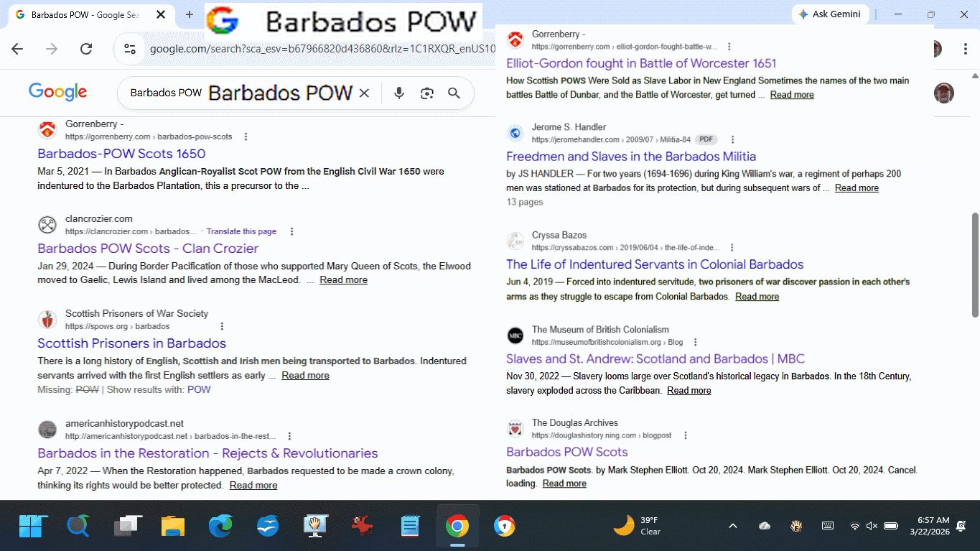Click the voice search microphone icon
Viewport: 980px width, 551px height.
399,93
